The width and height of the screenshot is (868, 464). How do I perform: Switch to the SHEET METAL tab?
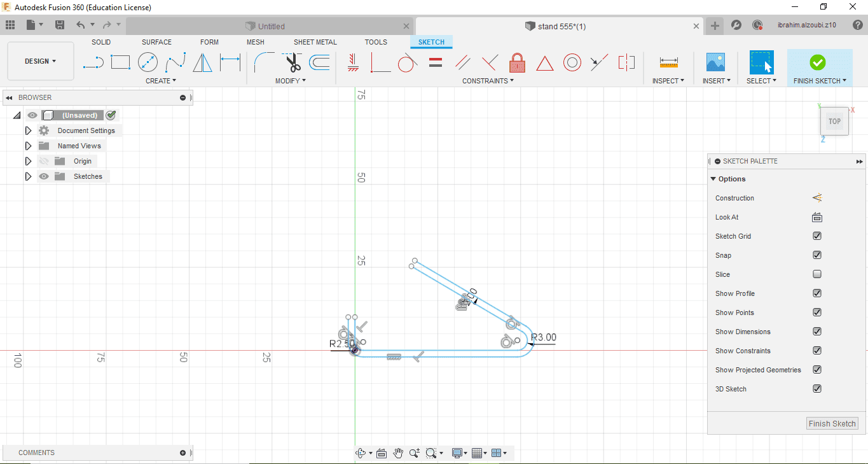tap(315, 42)
